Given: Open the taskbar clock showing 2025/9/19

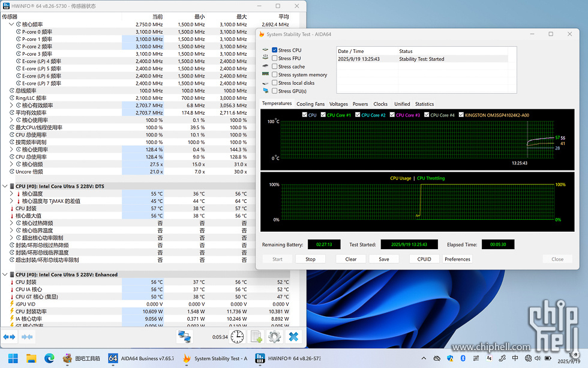Looking at the screenshot, I should coord(569,358).
